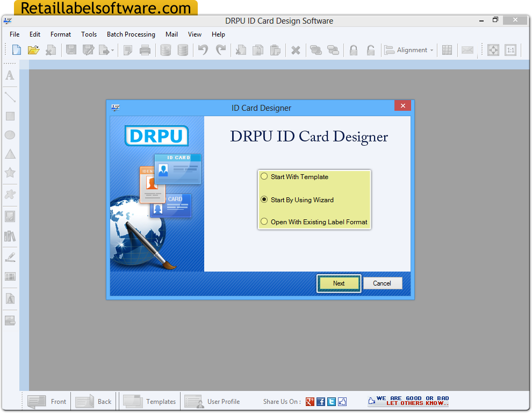Open the File menu
The height and width of the screenshot is (413, 532).
(15, 34)
